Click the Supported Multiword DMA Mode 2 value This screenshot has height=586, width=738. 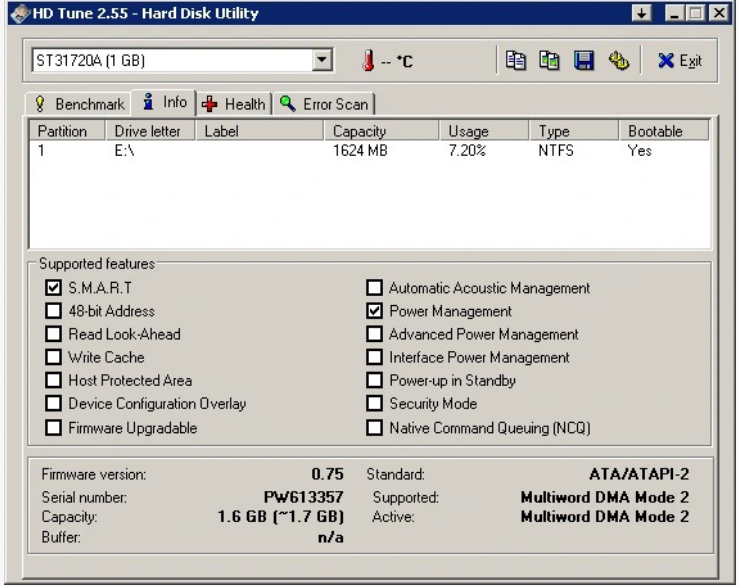coord(605,497)
